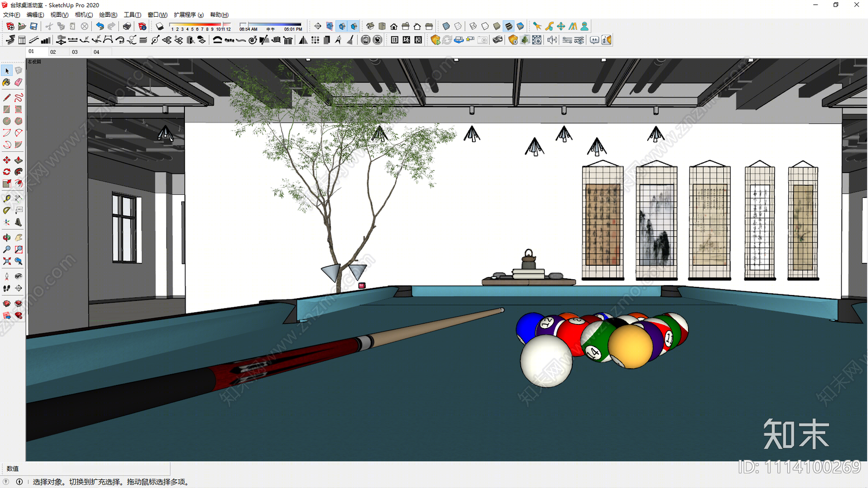
Task: Enable Shaded face style
Action: (497, 26)
